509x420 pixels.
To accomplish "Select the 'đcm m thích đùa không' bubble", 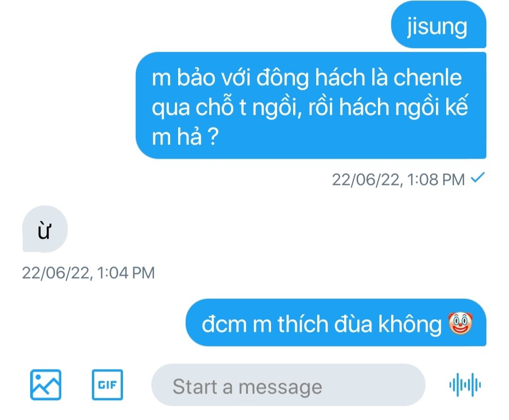I will 336,323.
